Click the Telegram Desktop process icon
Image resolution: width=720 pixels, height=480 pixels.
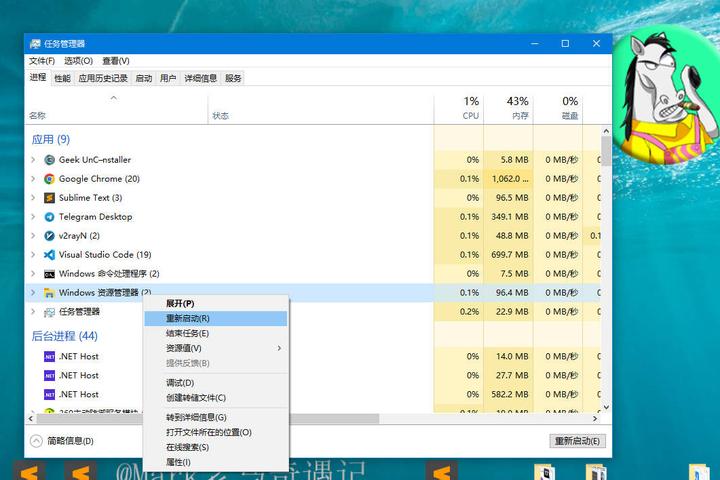49,217
